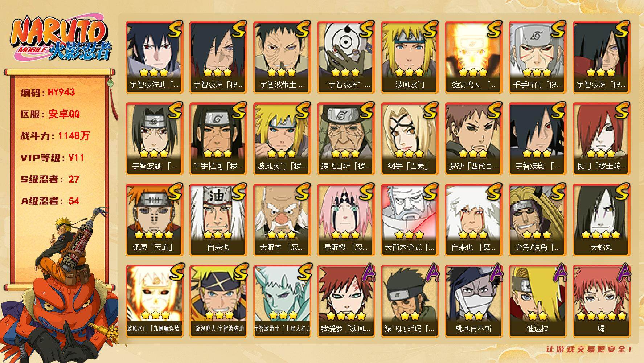
Task: Select the 宇智波佐助 ninja card
Action: click(x=155, y=57)
